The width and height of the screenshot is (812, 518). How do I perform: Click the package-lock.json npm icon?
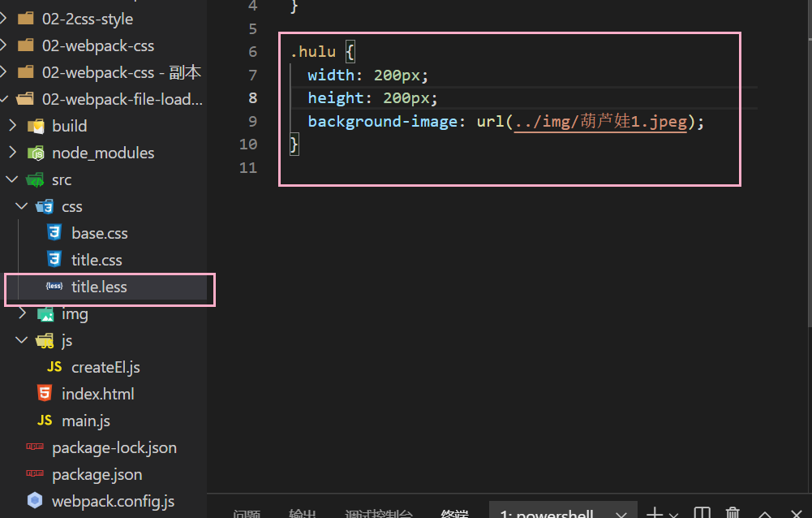click(x=35, y=447)
